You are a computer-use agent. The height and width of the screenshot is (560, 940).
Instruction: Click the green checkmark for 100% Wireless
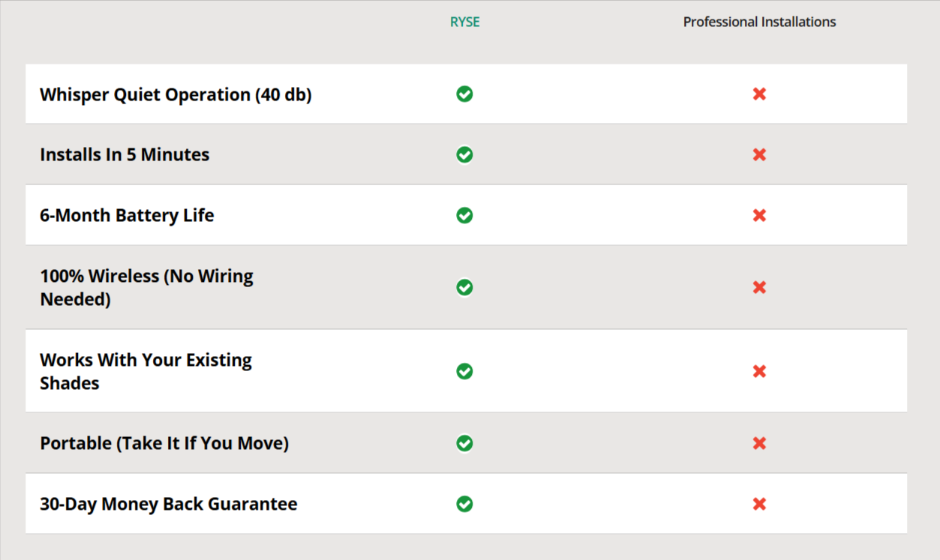pyautogui.click(x=464, y=287)
